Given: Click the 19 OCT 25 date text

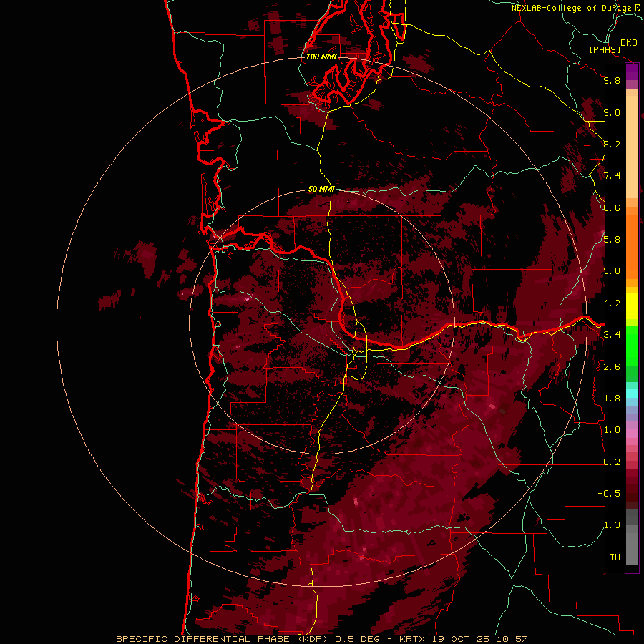Looking at the screenshot, I should click(460, 639).
